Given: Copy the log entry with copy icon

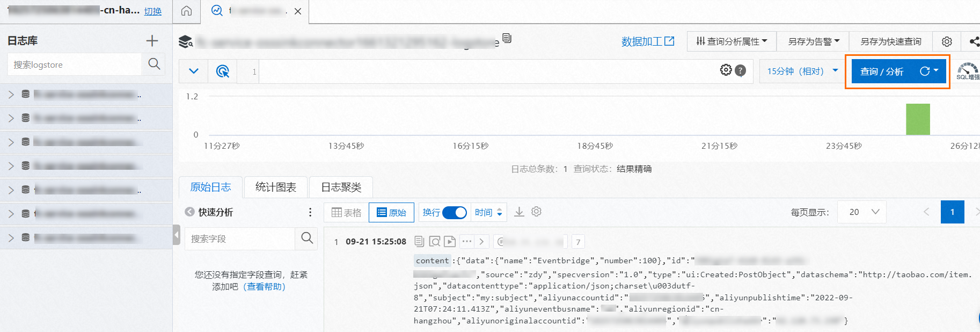Looking at the screenshot, I should pyautogui.click(x=419, y=242).
